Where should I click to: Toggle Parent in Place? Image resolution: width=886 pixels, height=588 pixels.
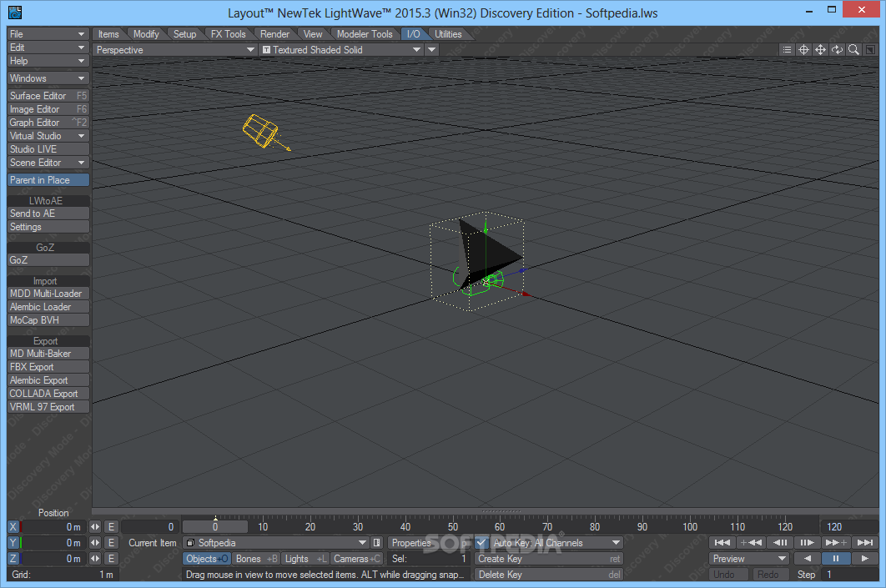pyautogui.click(x=48, y=179)
